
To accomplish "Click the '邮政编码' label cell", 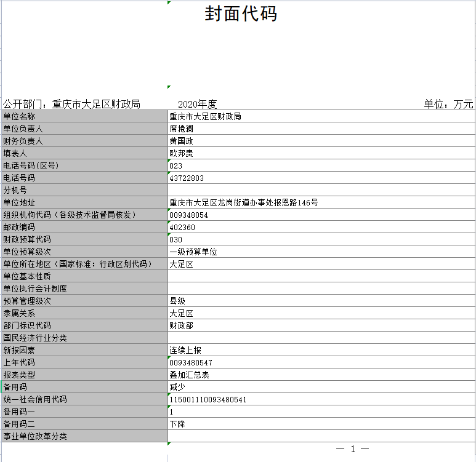I will 85,227.
